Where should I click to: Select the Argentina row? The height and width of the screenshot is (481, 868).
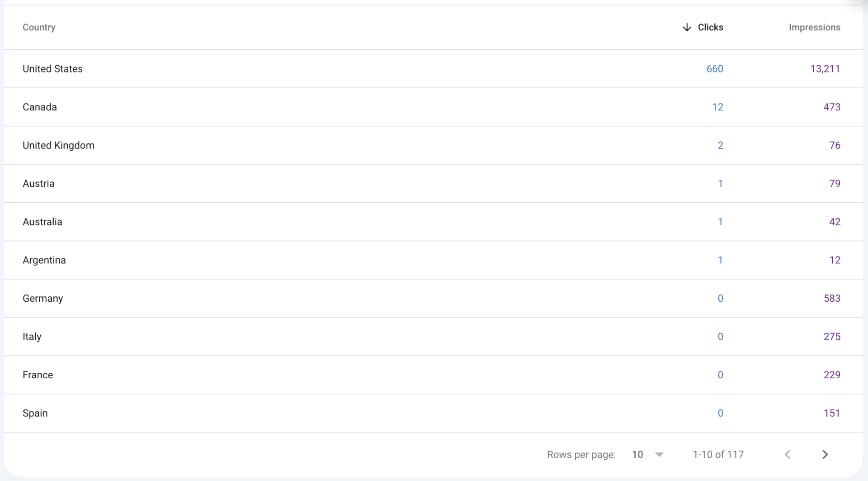click(44, 260)
